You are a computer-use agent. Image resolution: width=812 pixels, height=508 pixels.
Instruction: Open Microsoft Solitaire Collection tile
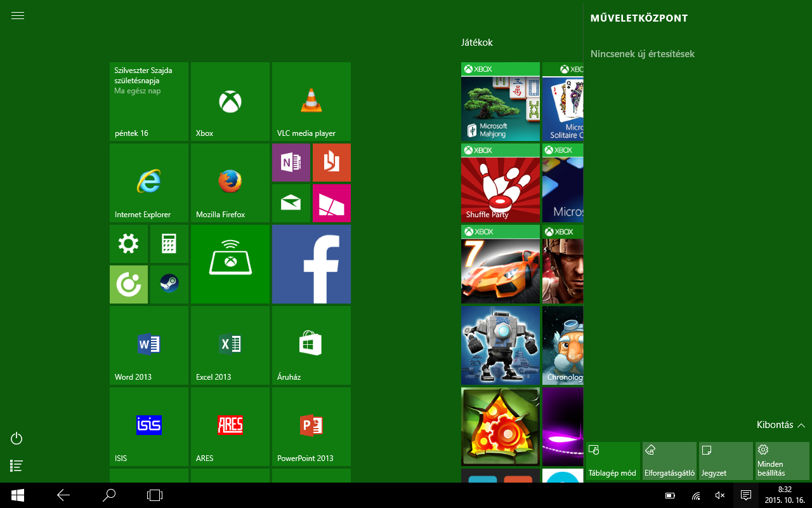tap(563, 102)
